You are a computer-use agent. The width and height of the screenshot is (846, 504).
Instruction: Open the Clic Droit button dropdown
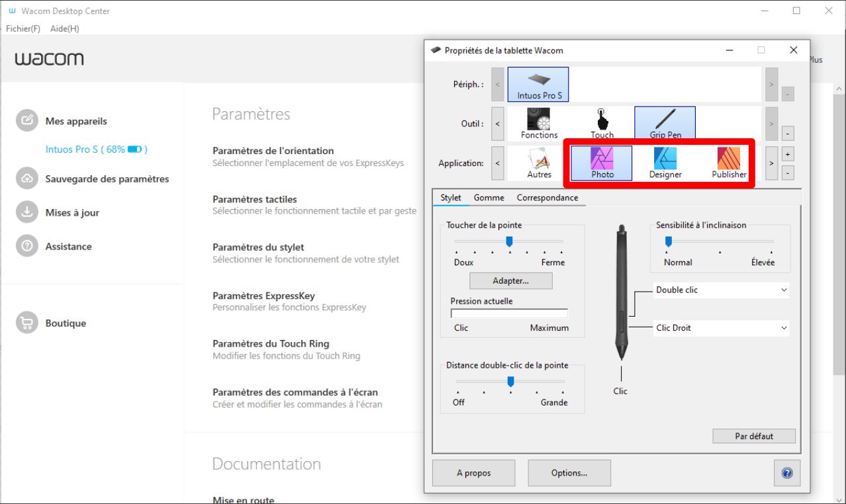tap(721, 327)
